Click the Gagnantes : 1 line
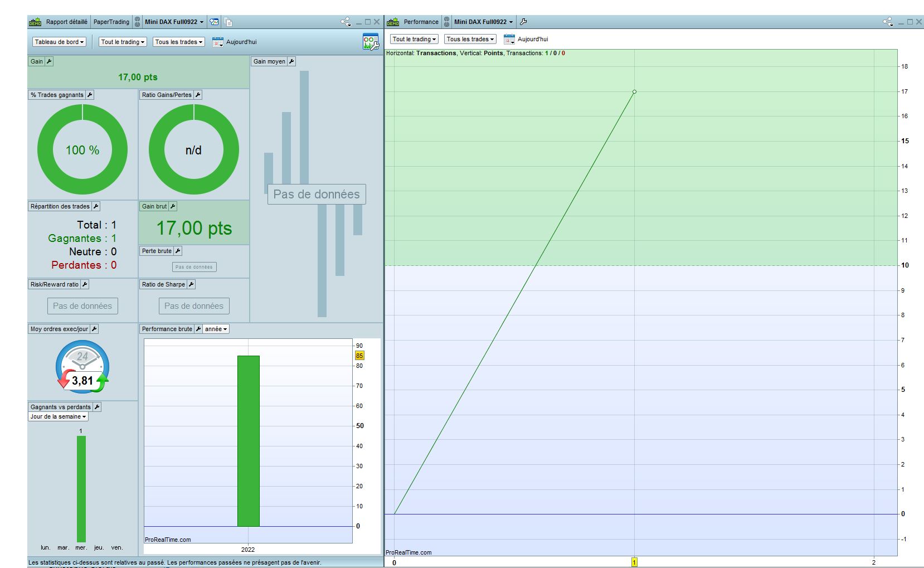 pyautogui.click(x=82, y=238)
